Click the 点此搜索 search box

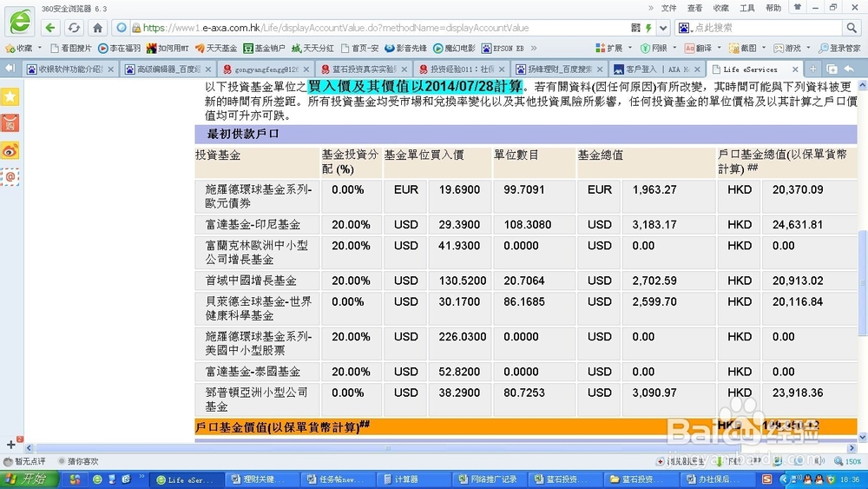click(767, 28)
